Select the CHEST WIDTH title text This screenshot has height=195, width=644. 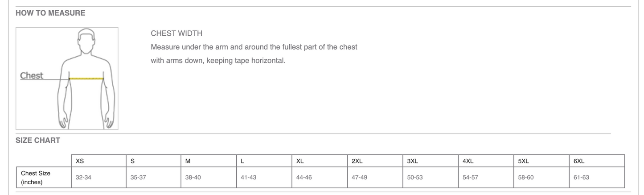point(176,33)
